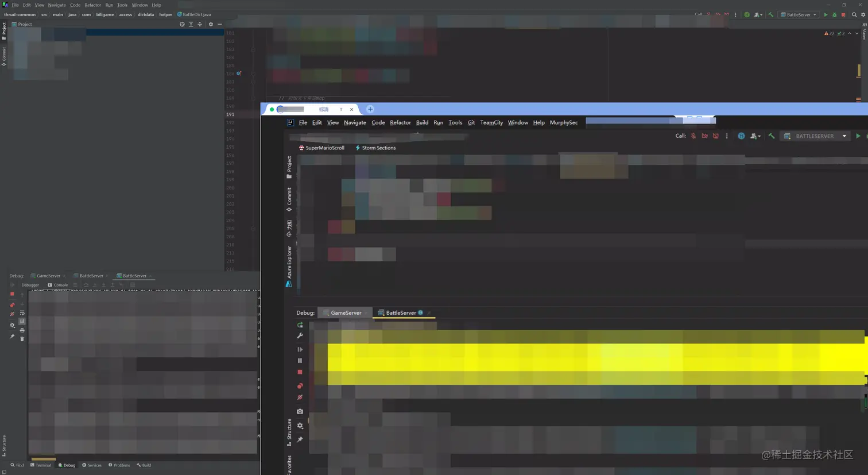Click the hammer Build project icon
This screenshot has height=475, width=868.
pos(771,136)
